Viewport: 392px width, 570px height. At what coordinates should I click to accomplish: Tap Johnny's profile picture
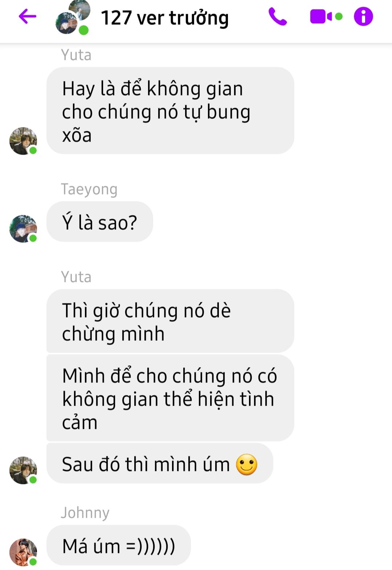coord(23,552)
